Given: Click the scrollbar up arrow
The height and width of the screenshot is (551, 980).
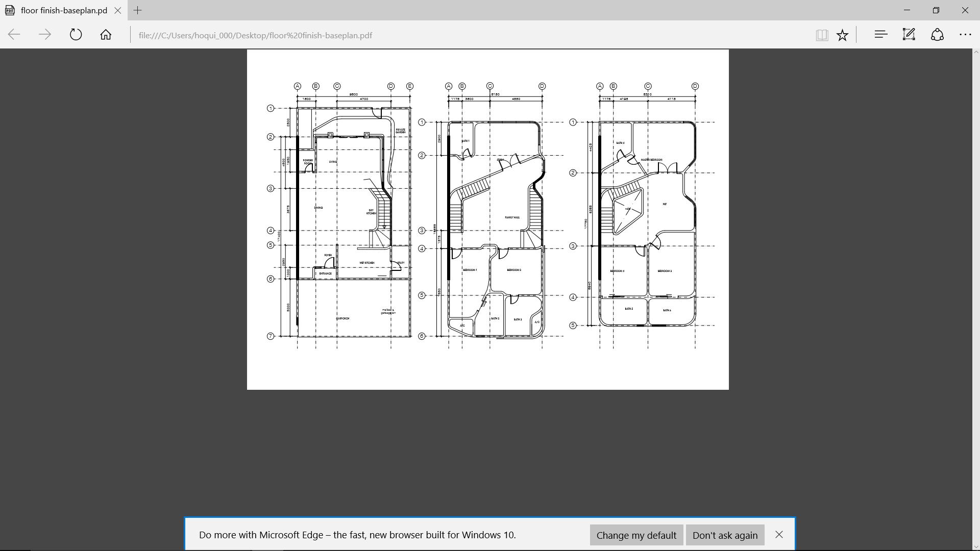Looking at the screenshot, I should point(975,52).
